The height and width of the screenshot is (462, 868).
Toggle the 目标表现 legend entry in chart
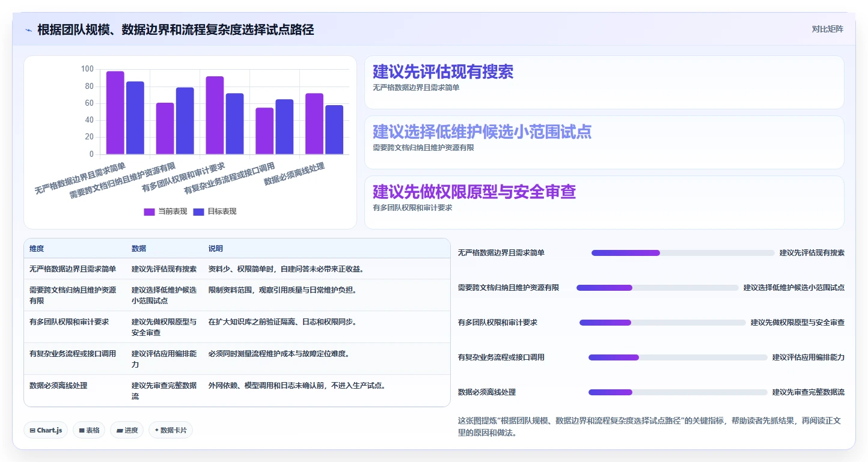click(x=215, y=211)
